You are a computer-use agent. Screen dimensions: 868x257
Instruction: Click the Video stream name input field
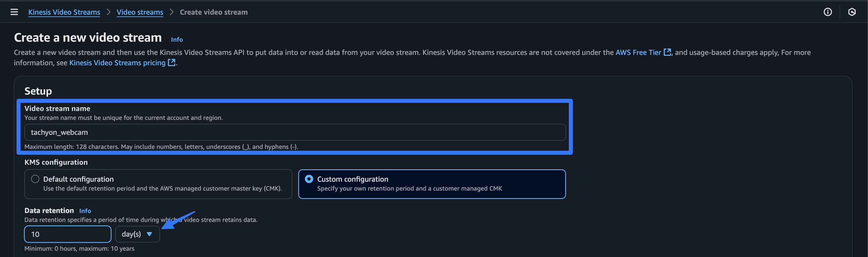tap(295, 132)
